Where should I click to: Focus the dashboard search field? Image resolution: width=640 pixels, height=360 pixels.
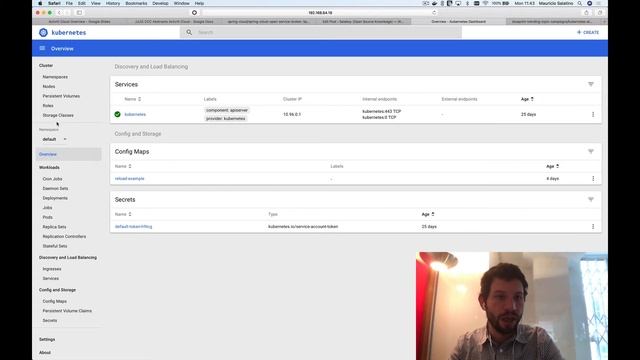[320, 32]
